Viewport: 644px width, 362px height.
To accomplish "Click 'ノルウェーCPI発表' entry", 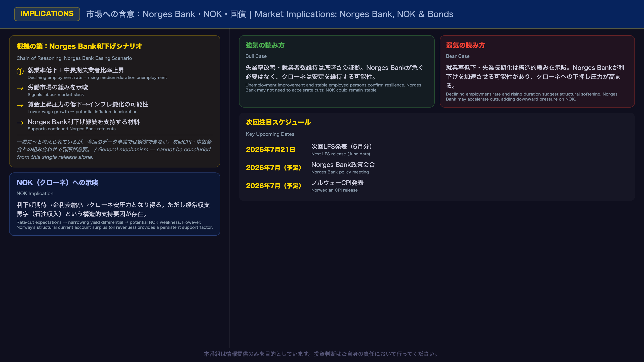I will 338,183.
